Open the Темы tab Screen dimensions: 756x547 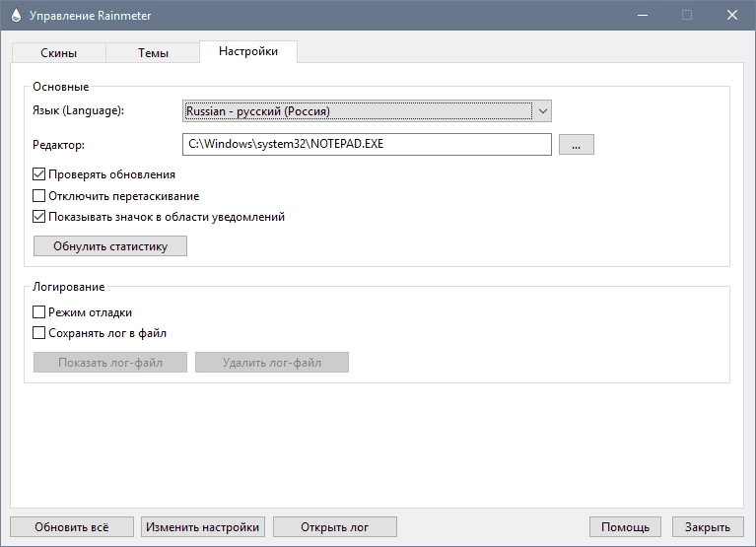(x=153, y=52)
